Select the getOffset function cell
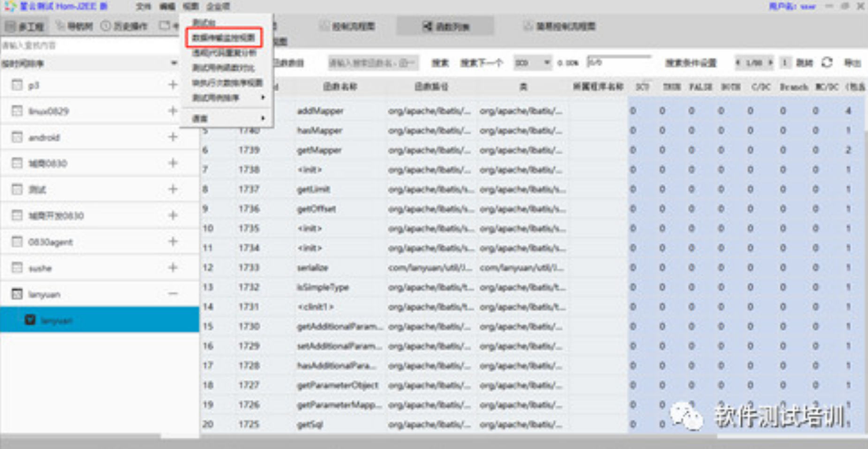The width and height of the screenshot is (868, 449). point(316,209)
